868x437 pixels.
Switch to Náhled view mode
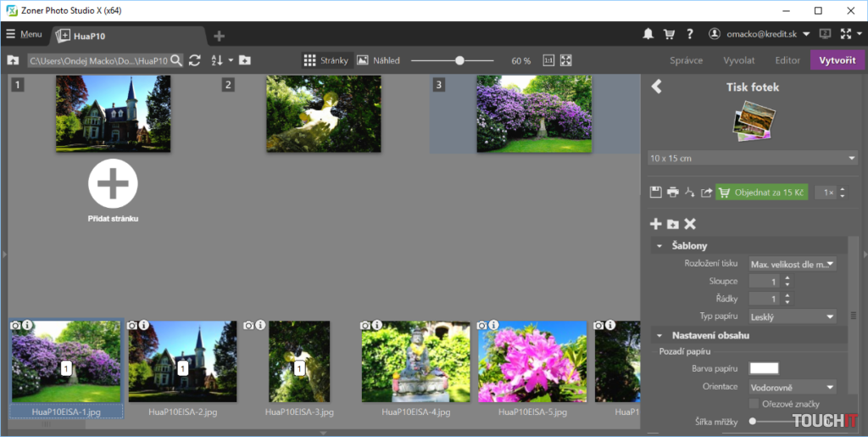[378, 60]
